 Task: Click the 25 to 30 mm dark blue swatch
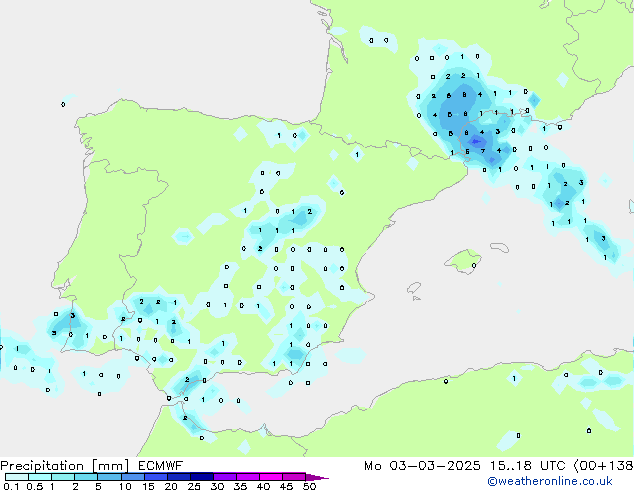[201, 477]
